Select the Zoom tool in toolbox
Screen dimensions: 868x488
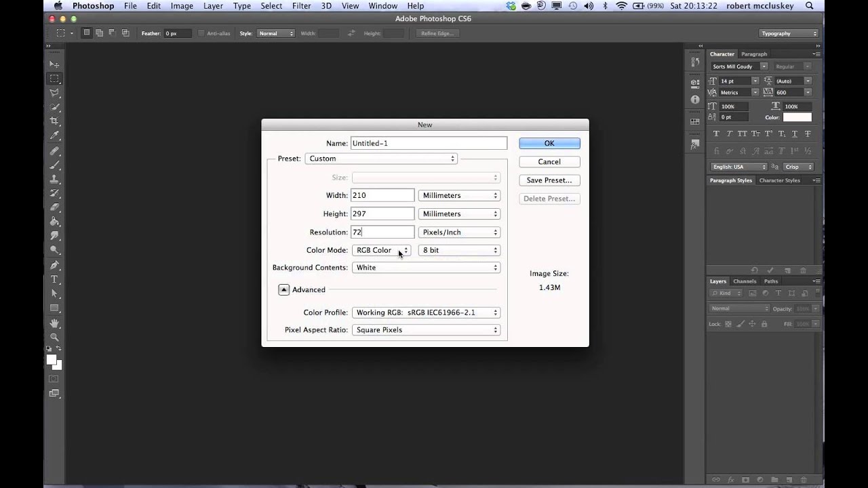point(54,337)
